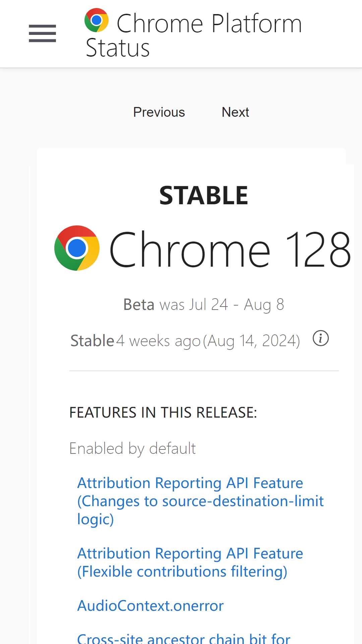The width and height of the screenshot is (362, 644).
Task: Click the Beta was Jul 24 - Aug 8 text
Action: (x=203, y=305)
